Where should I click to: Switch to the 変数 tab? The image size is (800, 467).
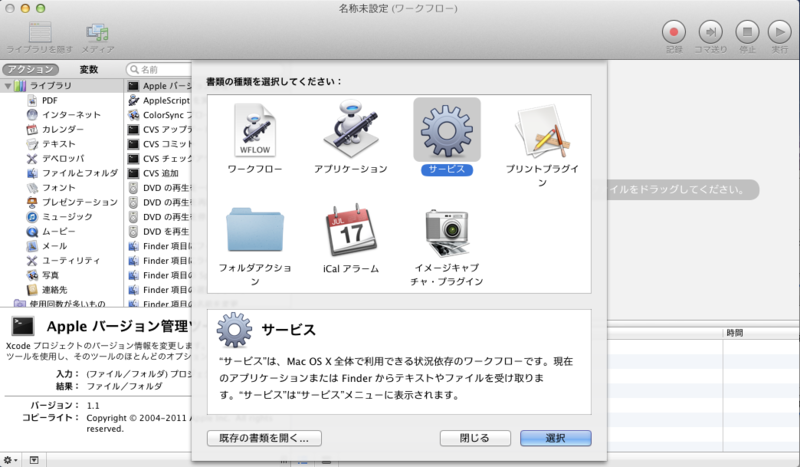tap(89, 69)
